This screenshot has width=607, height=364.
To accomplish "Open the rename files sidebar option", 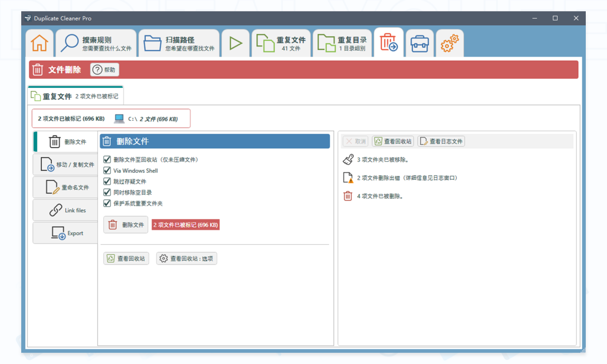I will pyautogui.click(x=66, y=188).
